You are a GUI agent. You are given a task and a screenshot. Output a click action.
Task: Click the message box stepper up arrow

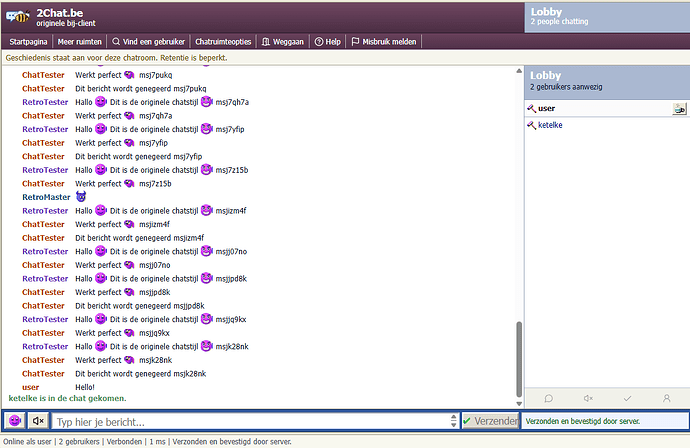coord(454,417)
